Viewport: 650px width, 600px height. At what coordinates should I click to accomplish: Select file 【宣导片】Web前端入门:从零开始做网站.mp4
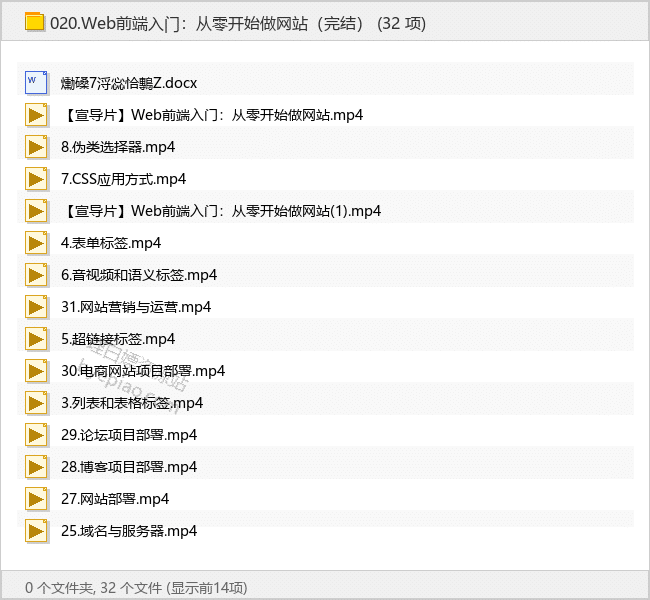pyautogui.click(x=212, y=115)
